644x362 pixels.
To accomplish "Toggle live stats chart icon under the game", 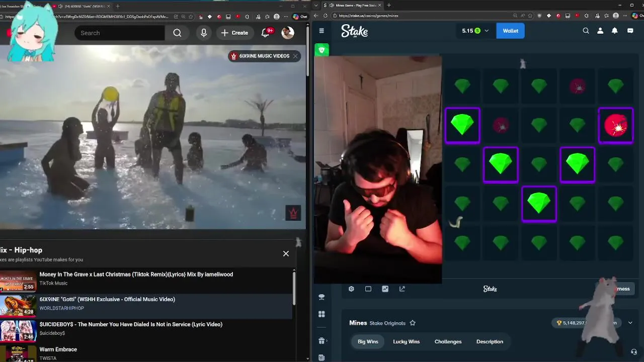I will (x=385, y=289).
